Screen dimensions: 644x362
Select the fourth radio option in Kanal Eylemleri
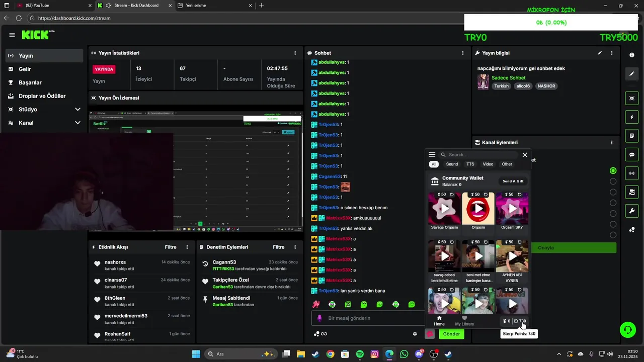click(613, 203)
